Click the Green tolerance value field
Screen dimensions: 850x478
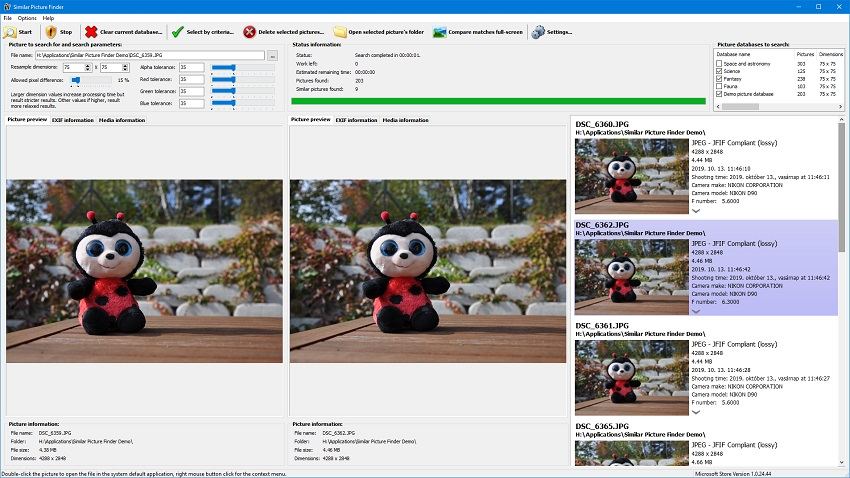(191, 91)
